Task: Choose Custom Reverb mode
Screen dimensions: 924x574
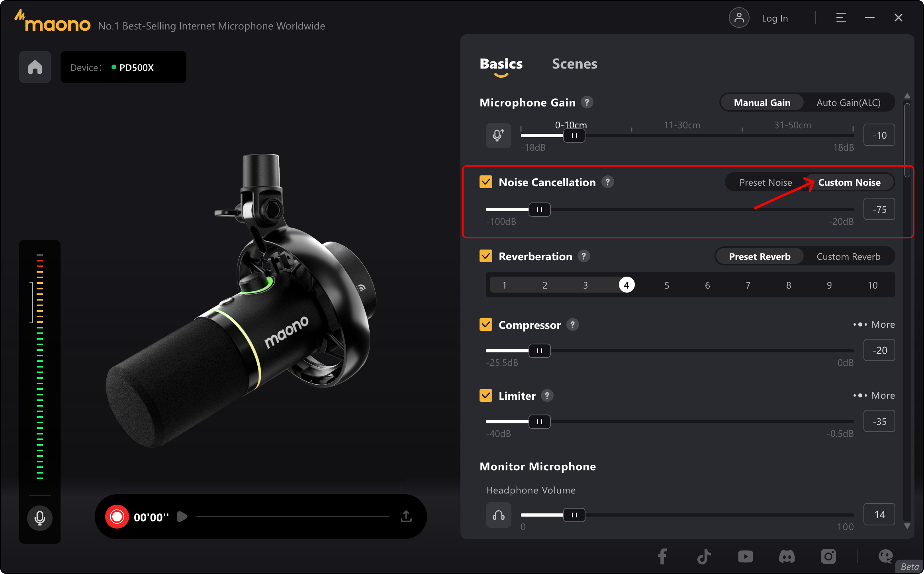Action: [x=848, y=257]
